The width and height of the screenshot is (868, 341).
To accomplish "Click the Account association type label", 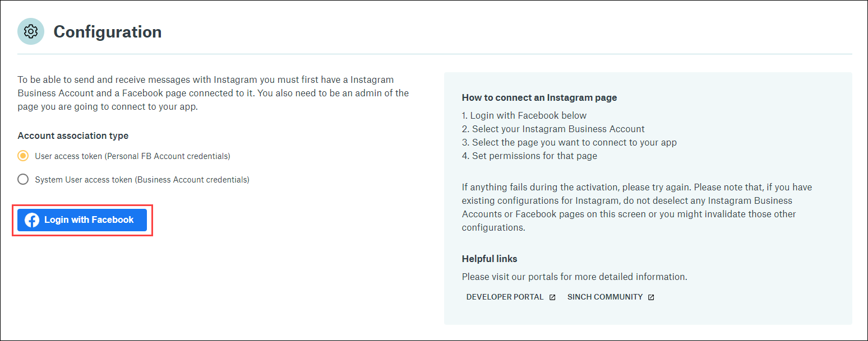I will click(x=72, y=136).
